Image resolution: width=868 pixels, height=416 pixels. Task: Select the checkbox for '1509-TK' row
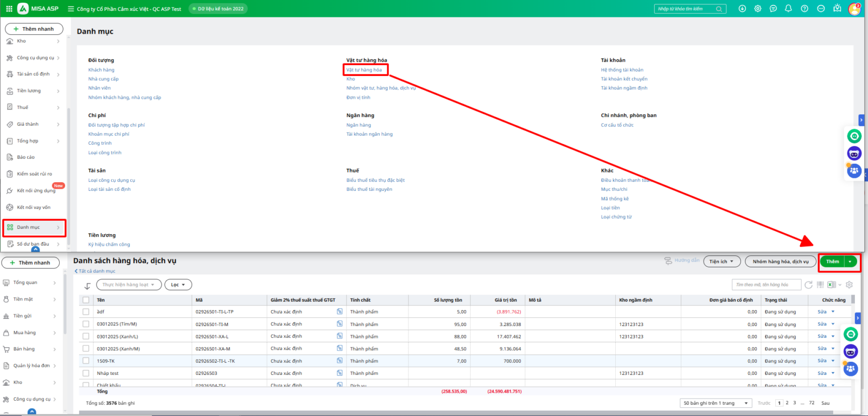click(x=86, y=361)
